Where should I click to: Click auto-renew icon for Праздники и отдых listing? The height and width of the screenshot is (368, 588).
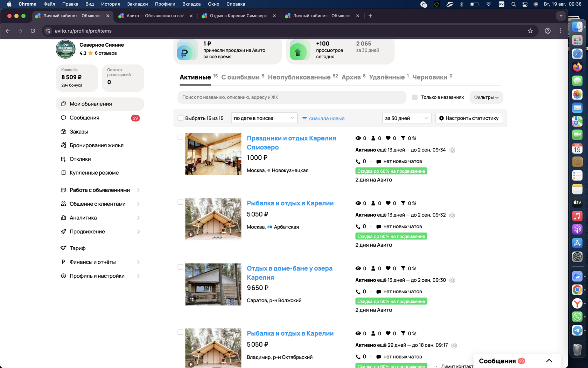pos(452,150)
